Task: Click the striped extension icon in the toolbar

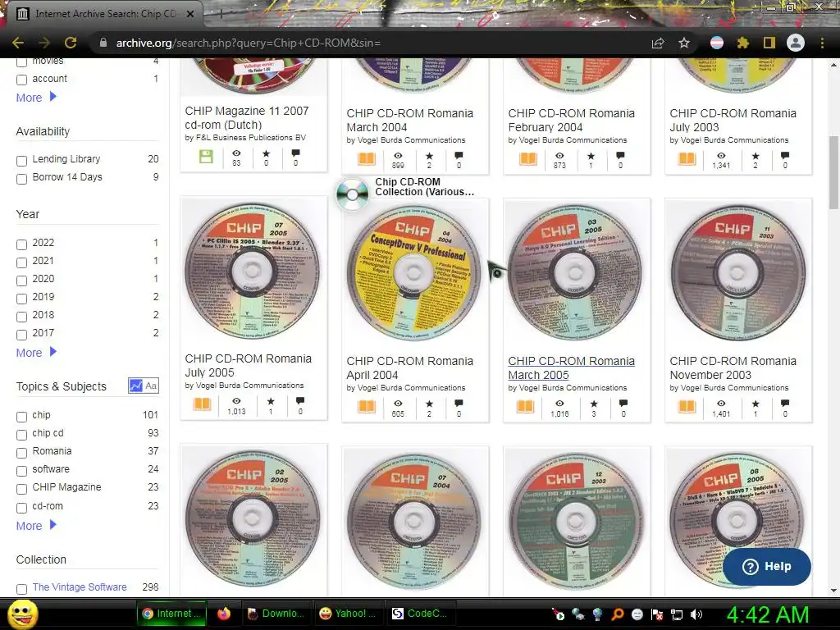Action: tap(716, 43)
